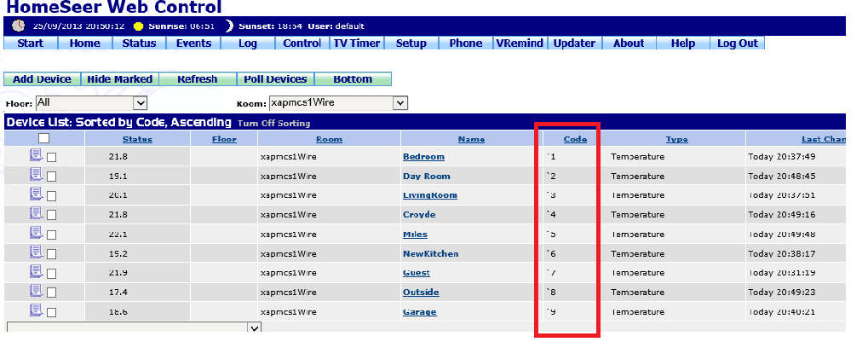Mark the checkbox for the Guest device
Image resolution: width=868 pixels, height=342 pixels.
52,274
